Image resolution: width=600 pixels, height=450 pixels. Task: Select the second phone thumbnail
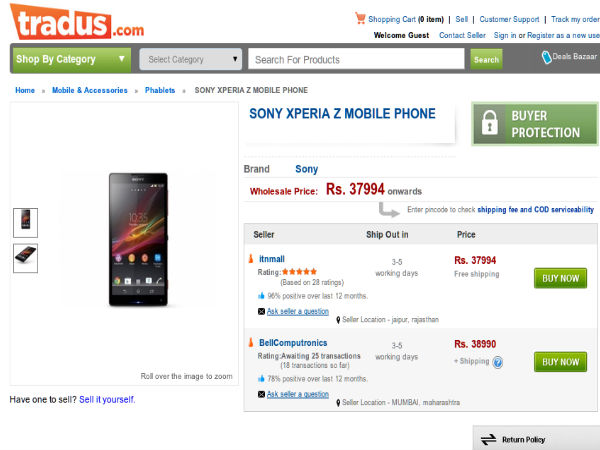click(25, 257)
